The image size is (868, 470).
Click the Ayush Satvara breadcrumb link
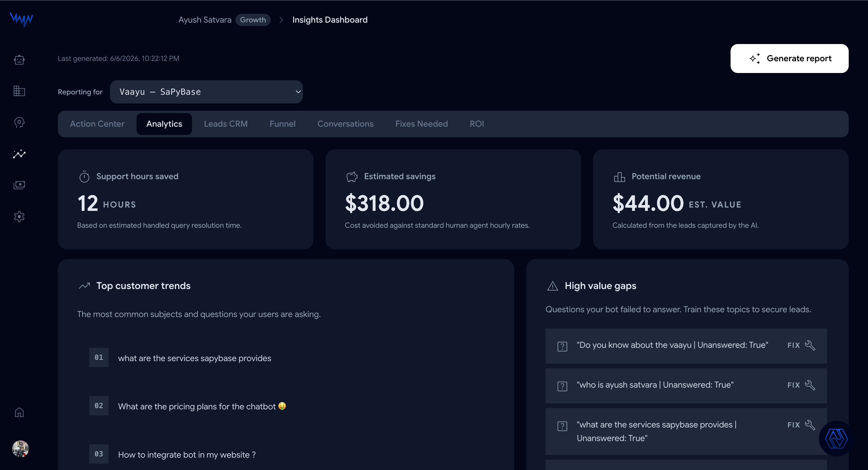click(x=205, y=20)
